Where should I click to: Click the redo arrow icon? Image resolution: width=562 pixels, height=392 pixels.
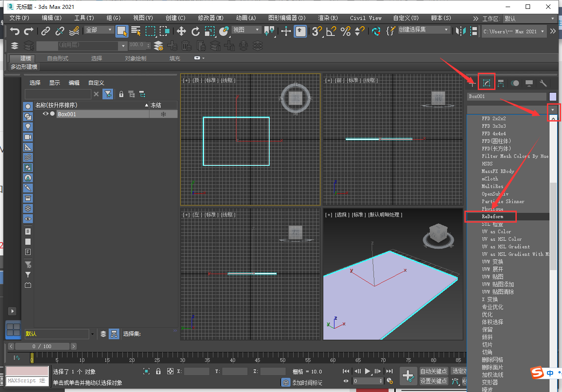(29, 31)
